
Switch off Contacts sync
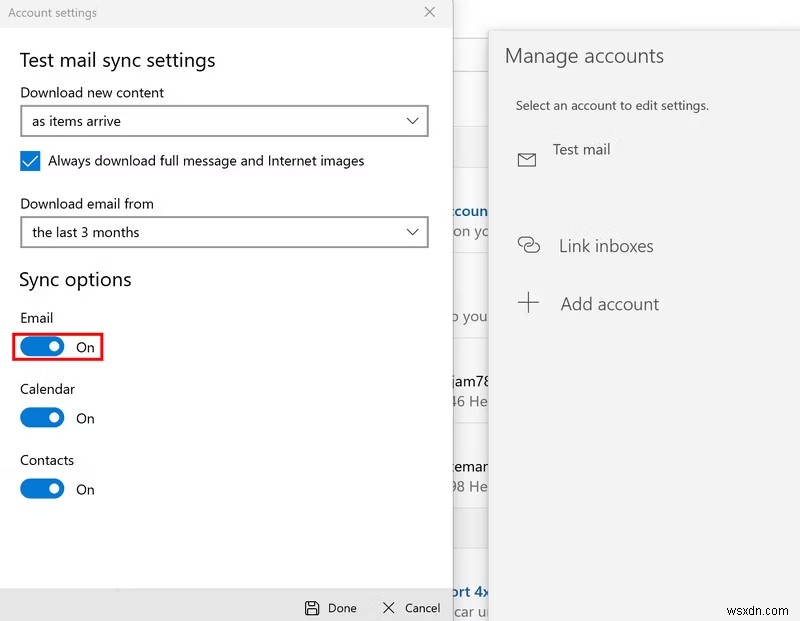42,489
